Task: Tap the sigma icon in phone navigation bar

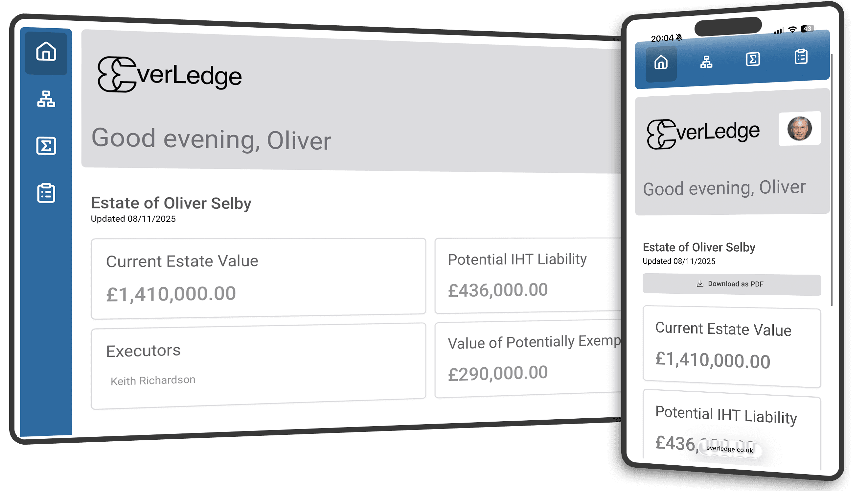Action: [x=753, y=59]
